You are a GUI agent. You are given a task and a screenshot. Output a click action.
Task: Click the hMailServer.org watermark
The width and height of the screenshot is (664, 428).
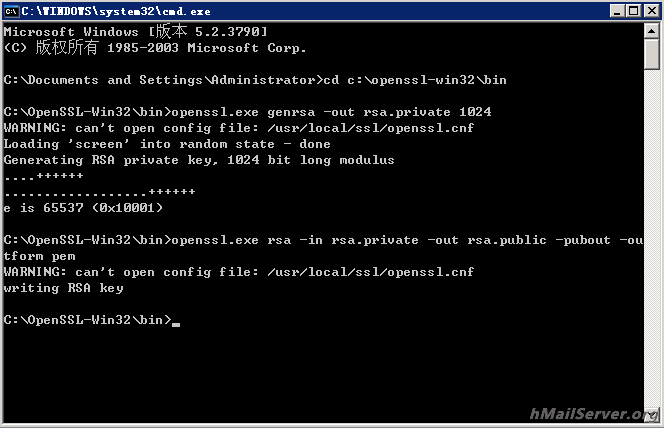point(592,414)
